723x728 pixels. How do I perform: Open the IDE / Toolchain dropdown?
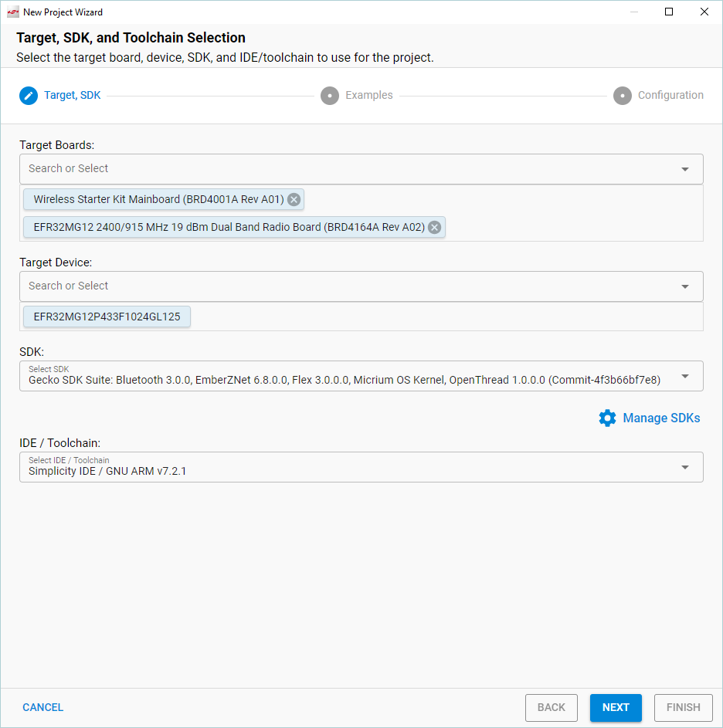coord(685,466)
